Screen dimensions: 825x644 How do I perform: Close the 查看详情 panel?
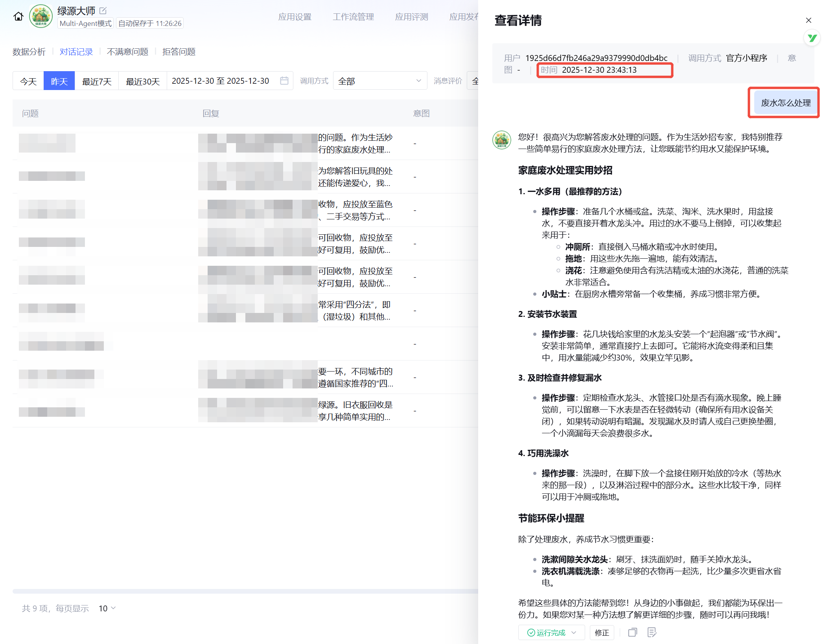point(808,20)
